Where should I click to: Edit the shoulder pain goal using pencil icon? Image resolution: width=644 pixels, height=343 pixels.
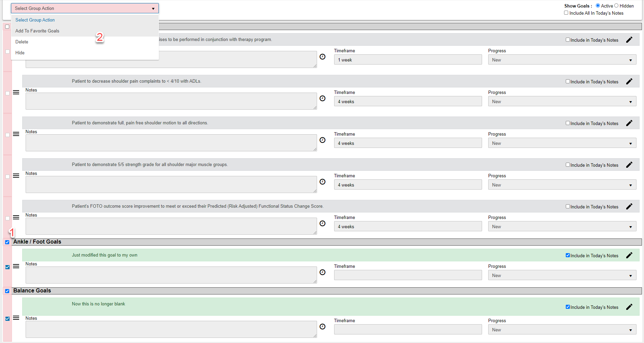[629, 81]
